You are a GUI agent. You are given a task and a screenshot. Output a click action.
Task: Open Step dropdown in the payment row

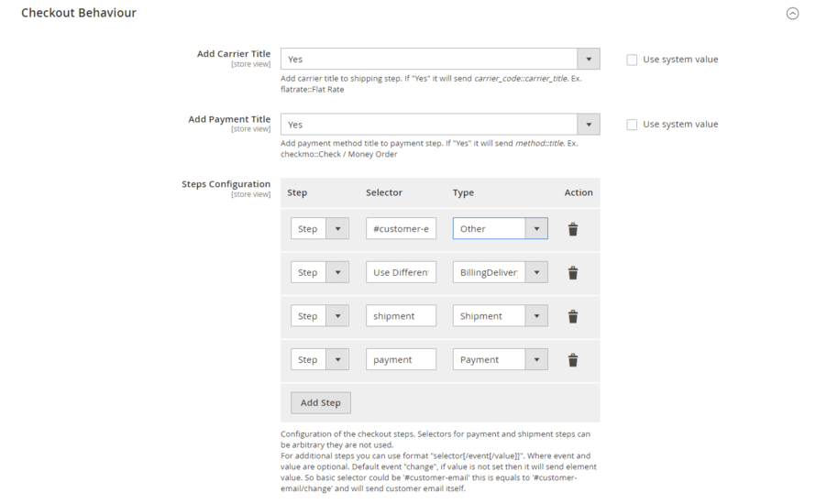tap(320, 360)
